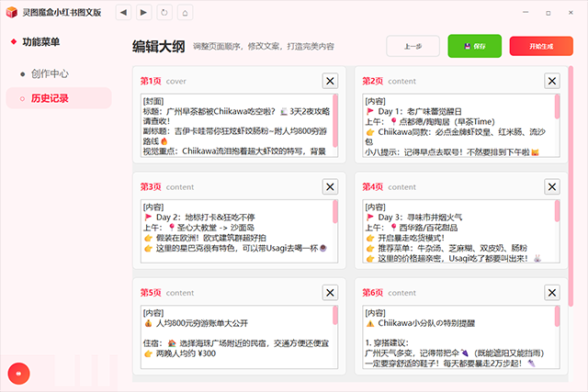The width and height of the screenshot is (588, 392).
Task: Close the 第5页 card
Action: click(330, 293)
